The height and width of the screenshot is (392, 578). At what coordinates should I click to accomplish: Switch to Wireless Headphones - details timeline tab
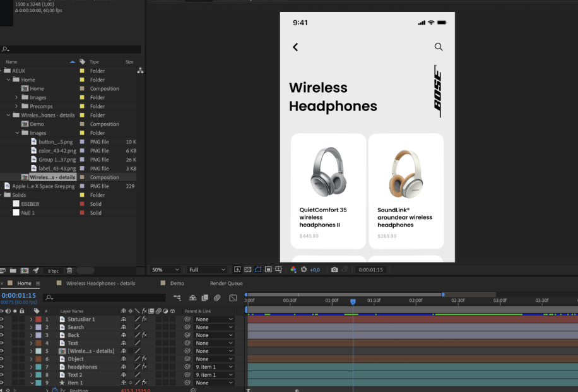point(100,283)
